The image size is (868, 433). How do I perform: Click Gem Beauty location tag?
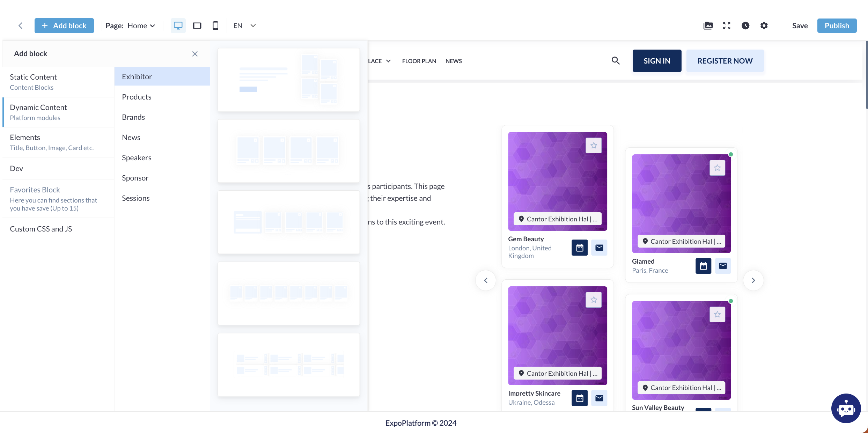(558, 219)
